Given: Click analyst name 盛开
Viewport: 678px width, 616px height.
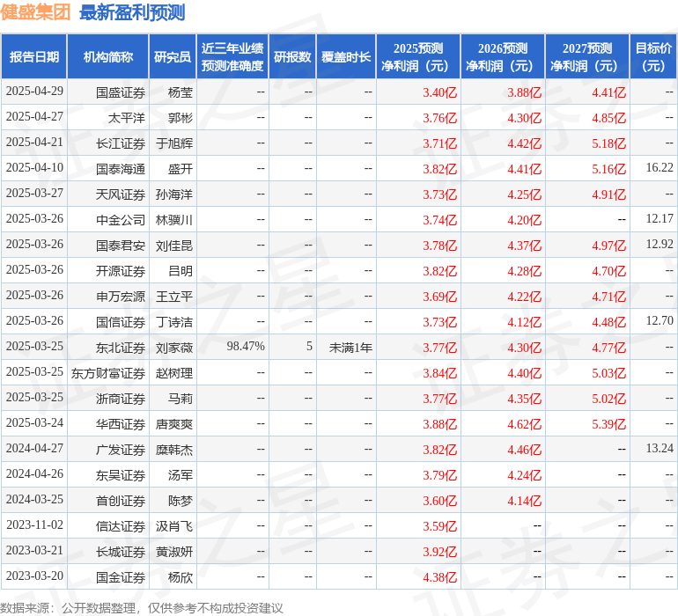Looking at the screenshot, I should pyautogui.click(x=181, y=169).
